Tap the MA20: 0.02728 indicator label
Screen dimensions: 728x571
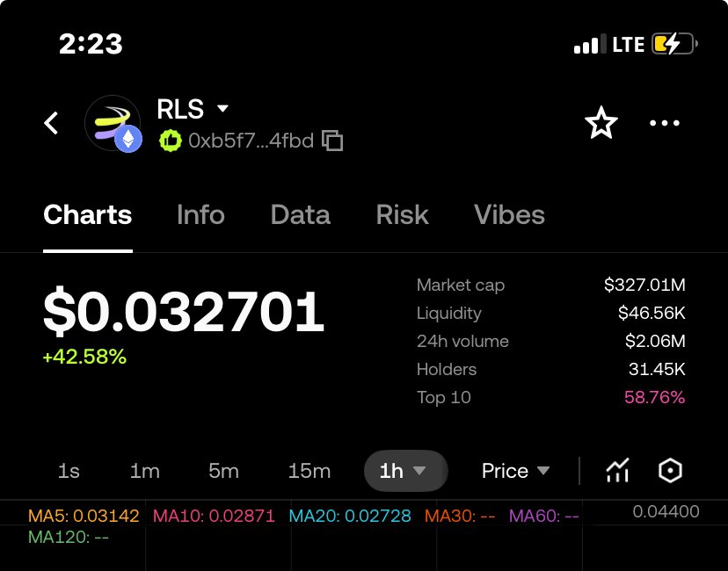point(350,516)
